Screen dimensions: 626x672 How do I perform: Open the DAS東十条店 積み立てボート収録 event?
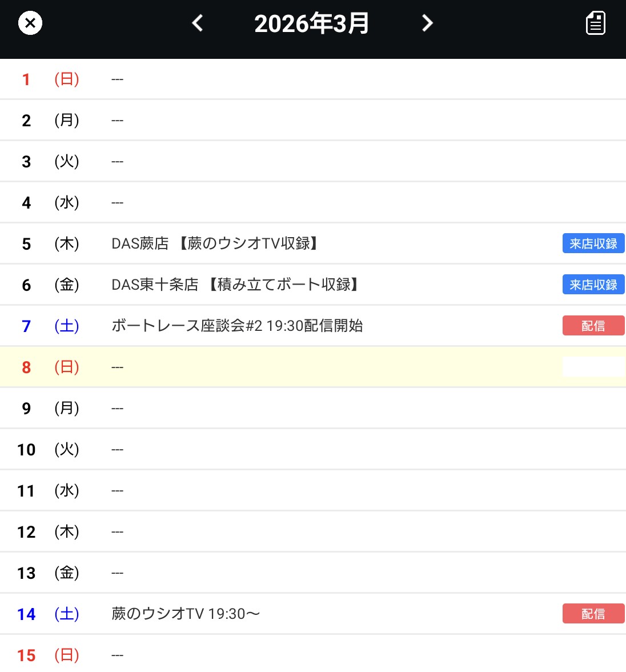click(234, 285)
